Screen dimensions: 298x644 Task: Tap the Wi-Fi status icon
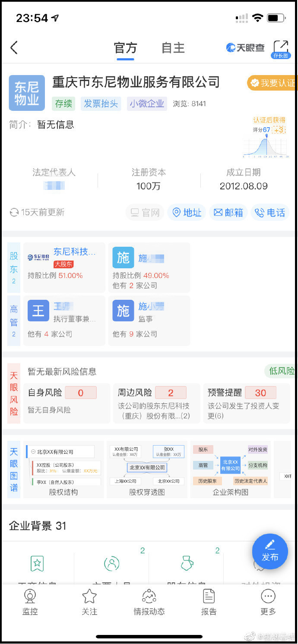coord(258,18)
